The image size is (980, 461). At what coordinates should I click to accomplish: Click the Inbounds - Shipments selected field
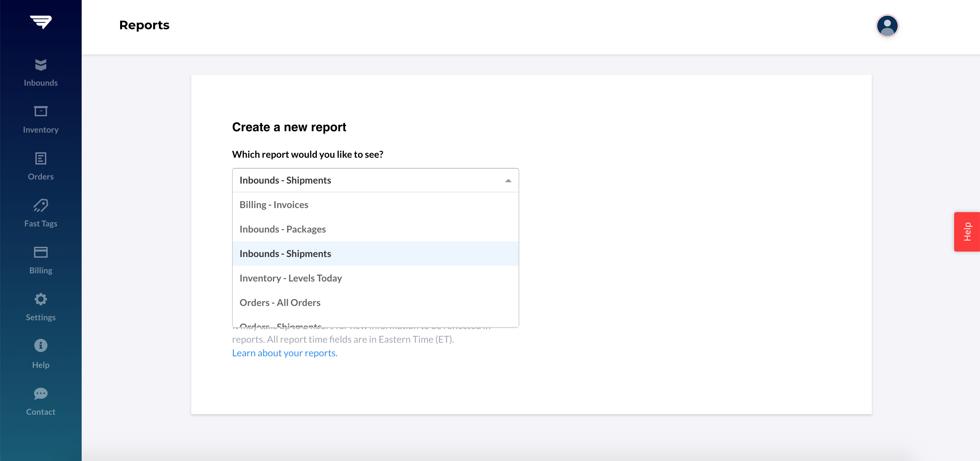[x=375, y=180]
